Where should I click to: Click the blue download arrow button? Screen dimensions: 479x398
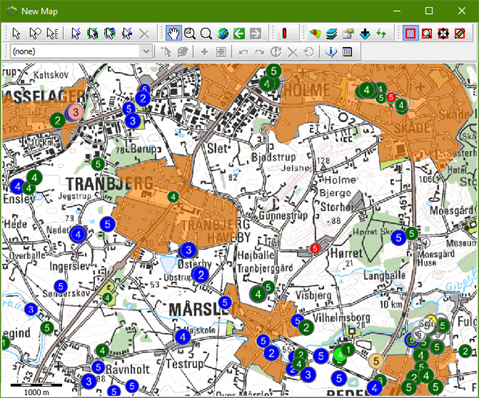click(x=365, y=33)
